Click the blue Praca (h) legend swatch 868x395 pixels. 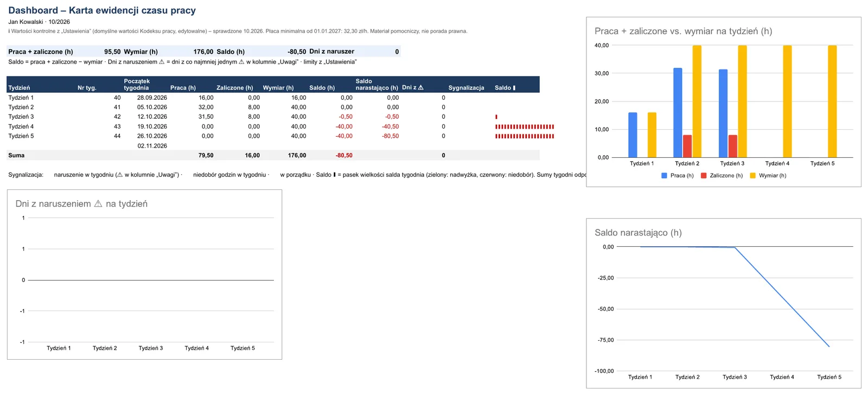[664, 175]
